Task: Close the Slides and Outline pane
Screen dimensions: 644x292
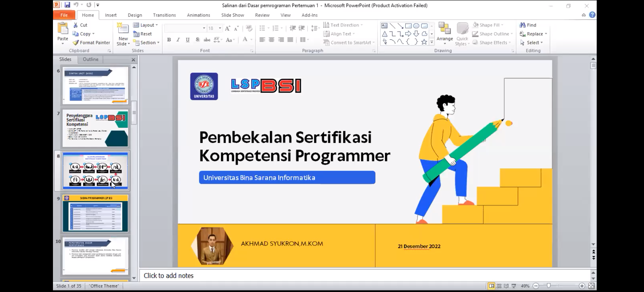Action: [133, 60]
